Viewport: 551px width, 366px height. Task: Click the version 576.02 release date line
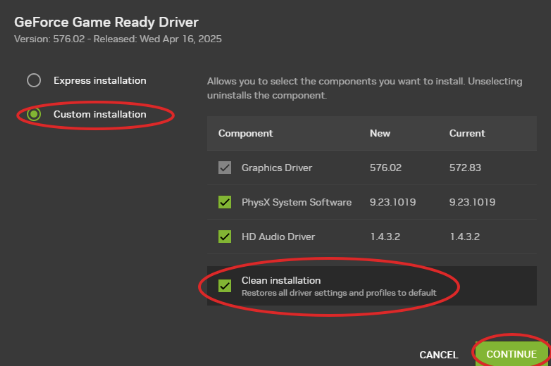(118, 39)
